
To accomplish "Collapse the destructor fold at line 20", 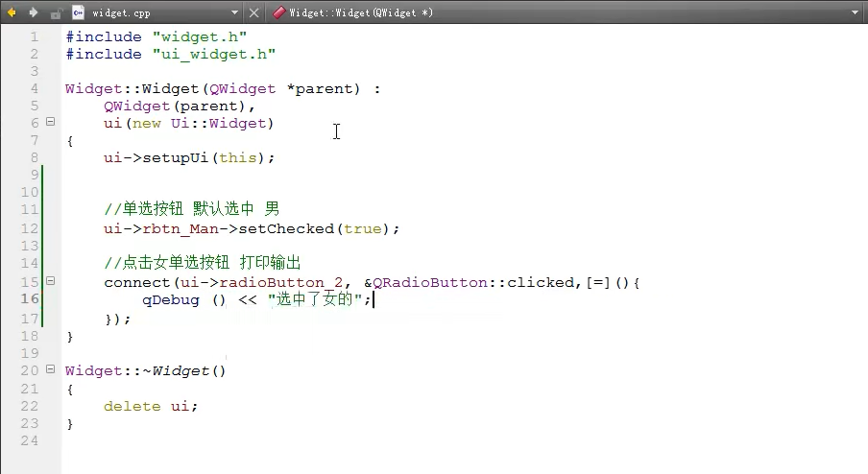I will (x=50, y=368).
